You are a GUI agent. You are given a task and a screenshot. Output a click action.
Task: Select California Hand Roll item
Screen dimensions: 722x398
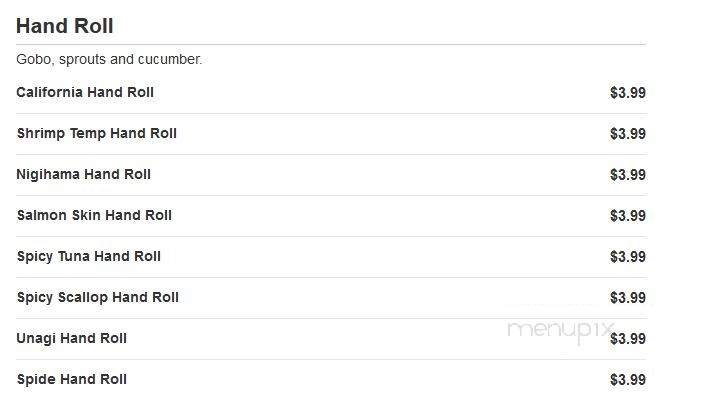pyautogui.click(x=85, y=92)
